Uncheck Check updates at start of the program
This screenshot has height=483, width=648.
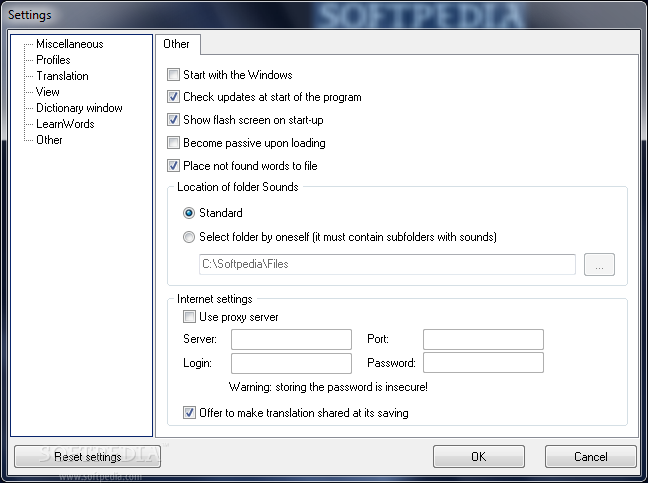pos(173,97)
